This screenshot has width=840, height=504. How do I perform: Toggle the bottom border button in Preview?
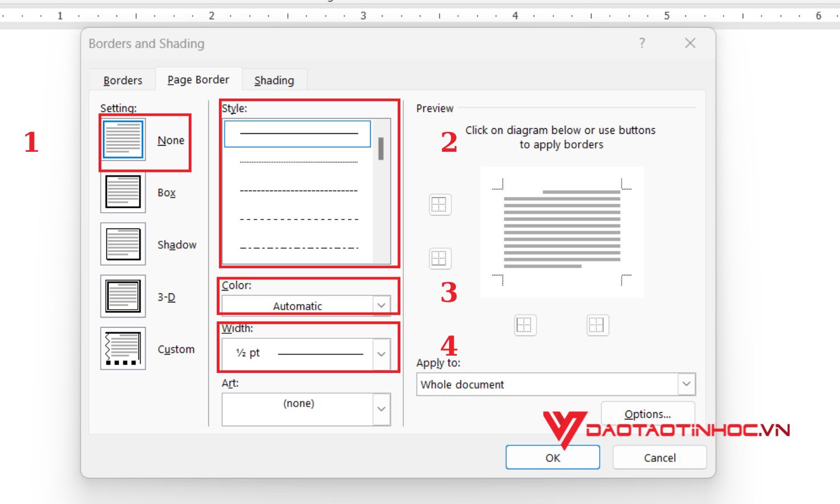pyautogui.click(x=440, y=259)
